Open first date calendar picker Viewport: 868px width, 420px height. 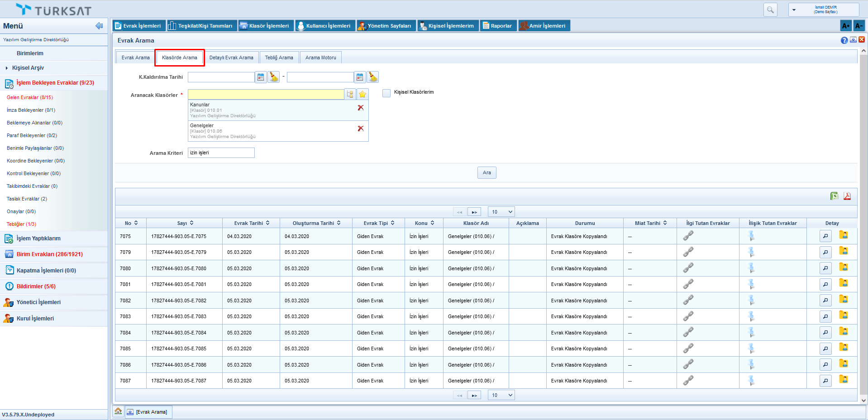(261, 77)
